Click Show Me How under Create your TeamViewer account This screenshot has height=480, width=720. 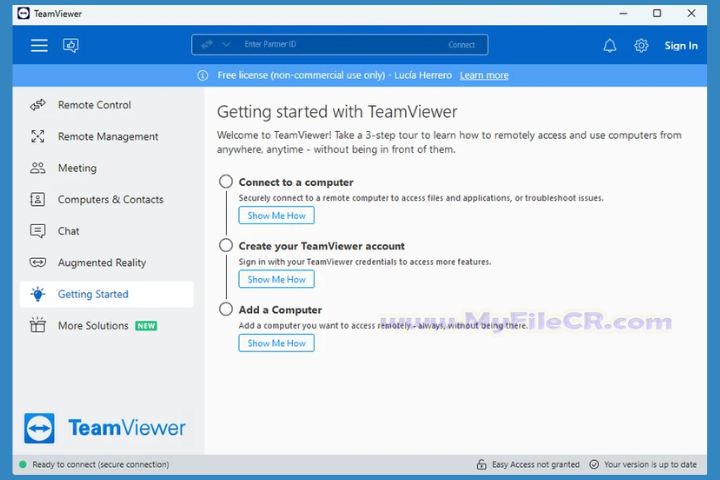coord(276,279)
